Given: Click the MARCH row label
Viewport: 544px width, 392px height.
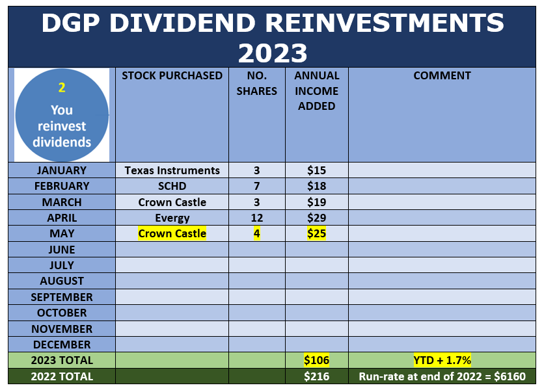Looking at the screenshot, I should 62,202.
